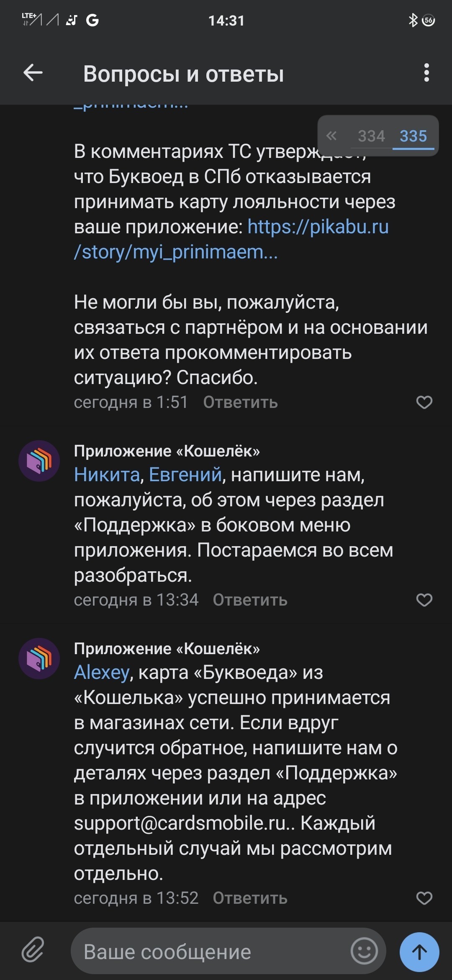Open the three-dot overflow menu
Viewport: 452px width, 980px height.
coord(426,73)
